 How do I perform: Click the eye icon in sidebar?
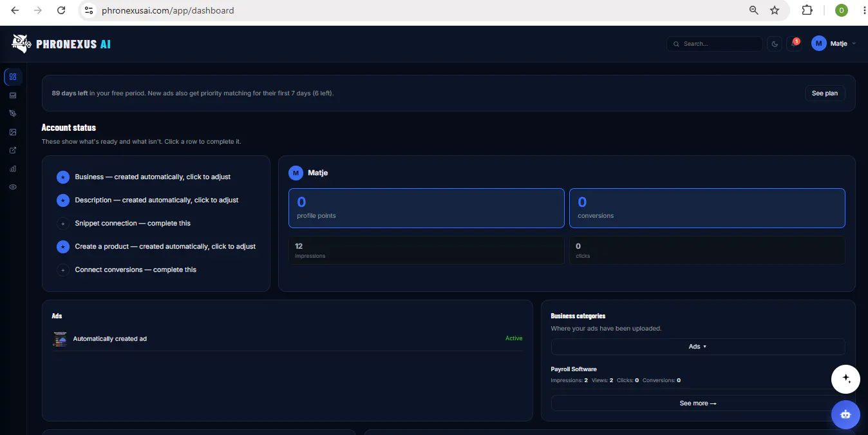(13, 187)
